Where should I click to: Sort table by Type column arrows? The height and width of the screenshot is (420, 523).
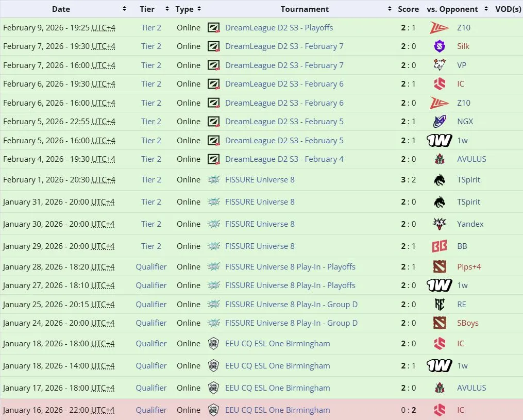pos(199,9)
